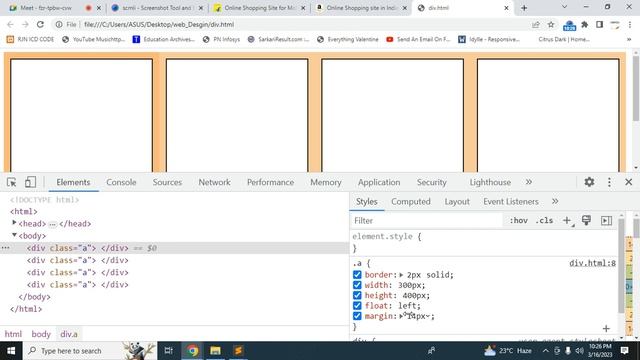
Task: Go back with the browser back arrow
Action: (10, 24)
